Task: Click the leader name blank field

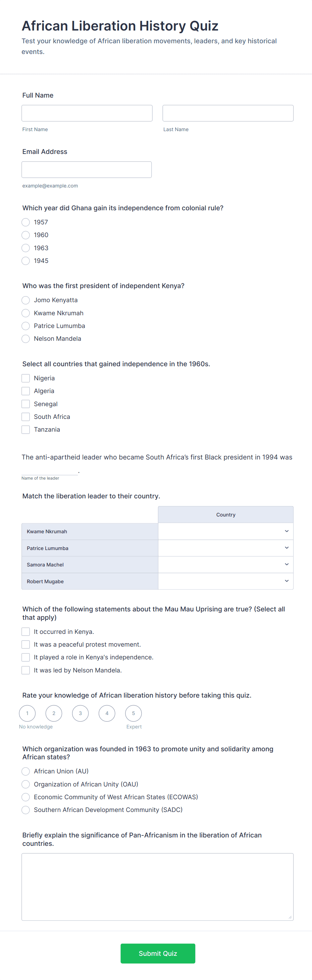Action: [x=49, y=471]
